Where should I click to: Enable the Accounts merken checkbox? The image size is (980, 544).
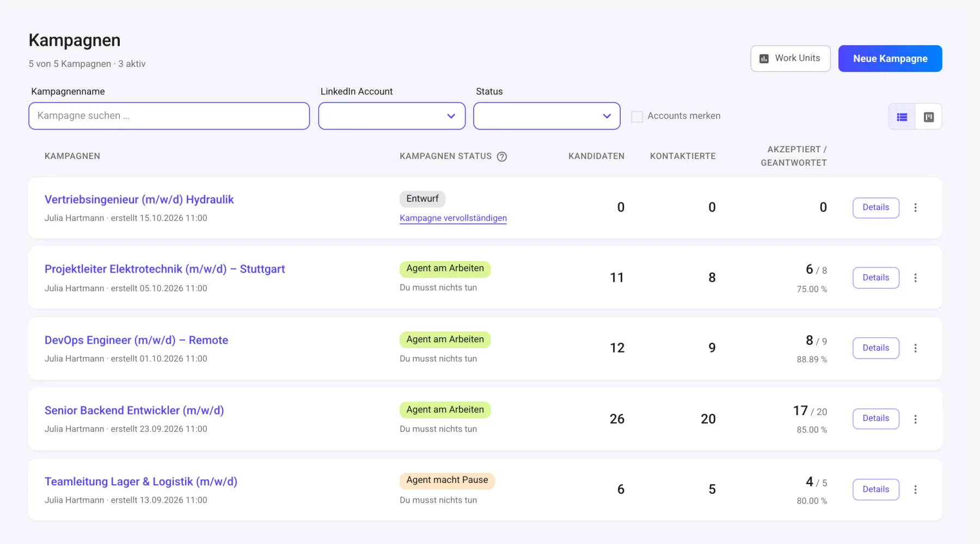[636, 116]
